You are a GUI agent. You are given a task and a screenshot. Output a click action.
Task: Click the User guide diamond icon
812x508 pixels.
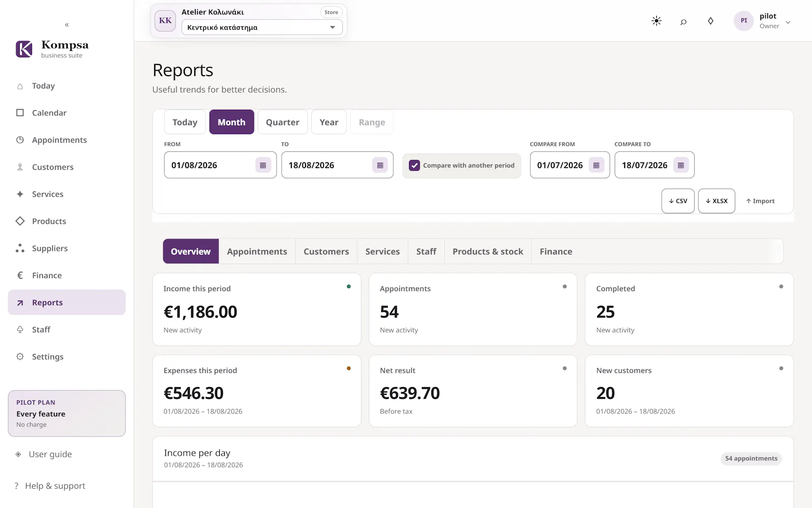coord(18,454)
